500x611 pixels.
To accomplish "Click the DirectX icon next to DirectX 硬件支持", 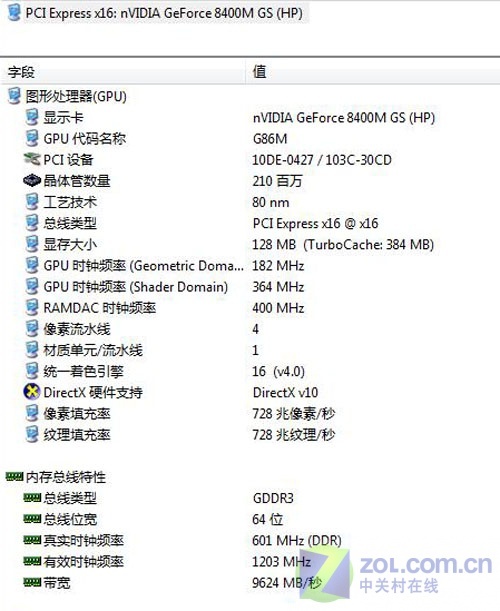I will tap(32, 392).
